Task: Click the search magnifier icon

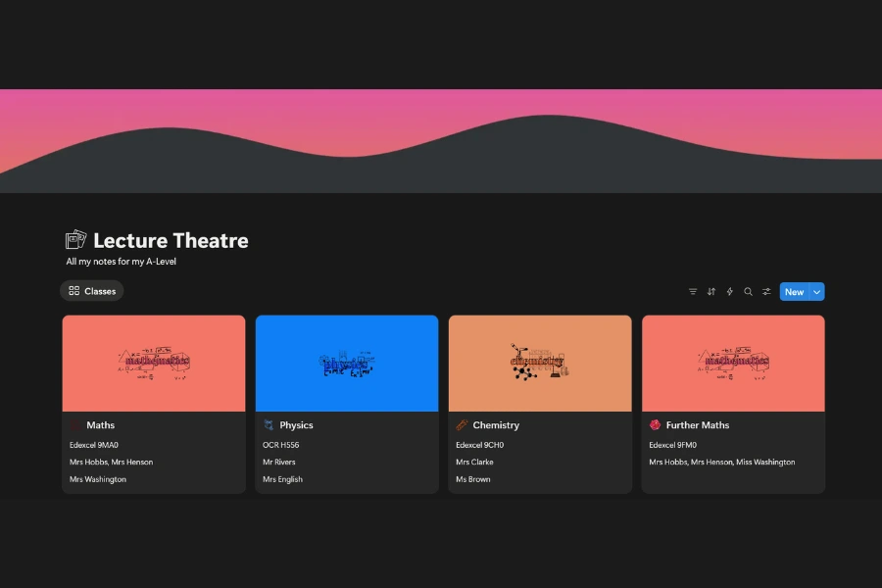Action: pos(748,292)
